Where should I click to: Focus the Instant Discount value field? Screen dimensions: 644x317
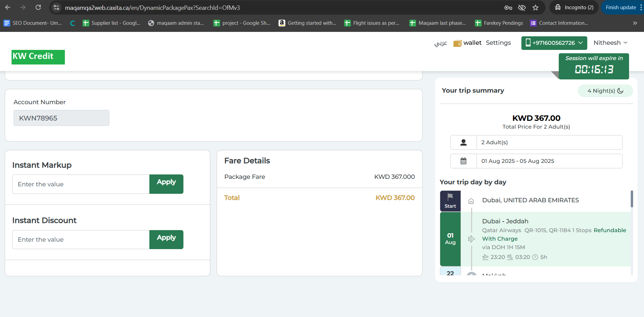pos(81,239)
